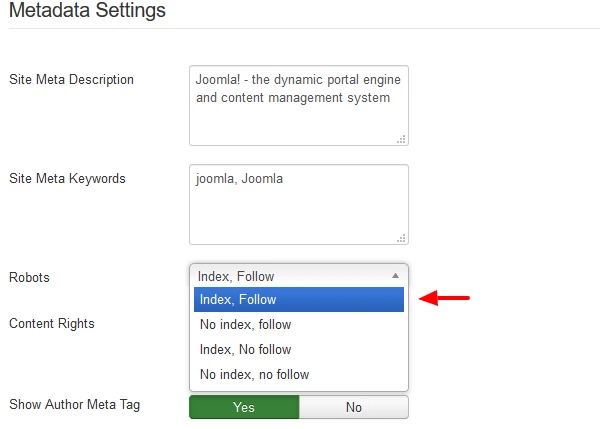This screenshot has width=600, height=429.
Task: Click the Site Meta Keywords label
Action: tap(67, 179)
